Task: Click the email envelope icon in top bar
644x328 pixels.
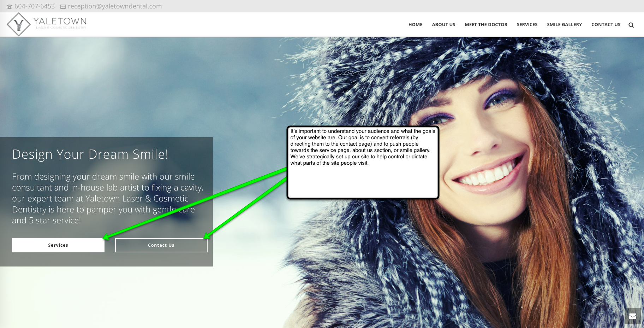Action: pyautogui.click(x=63, y=7)
